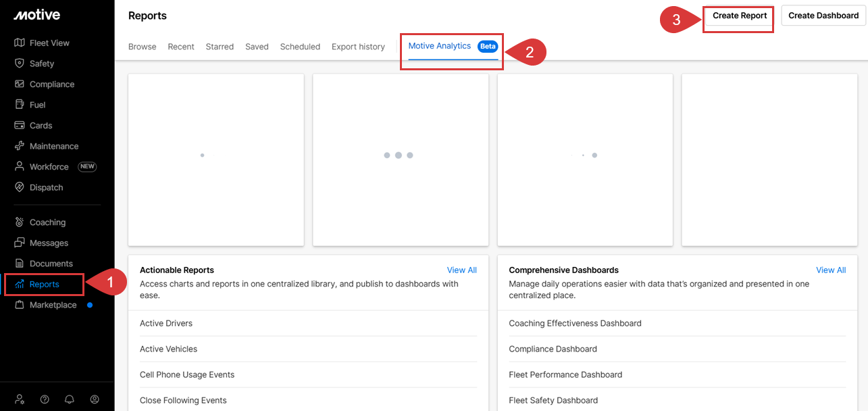This screenshot has width=868, height=411.
Task: Click the Create Dashboard button
Action: pos(823,16)
